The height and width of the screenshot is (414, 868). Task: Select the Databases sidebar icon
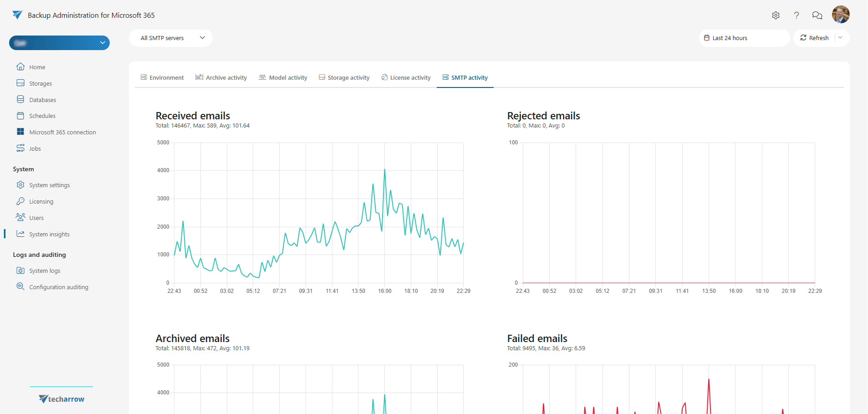21,99
